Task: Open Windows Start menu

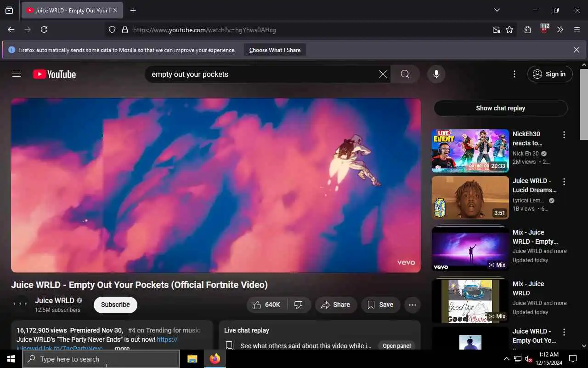Action: [x=11, y=359]
